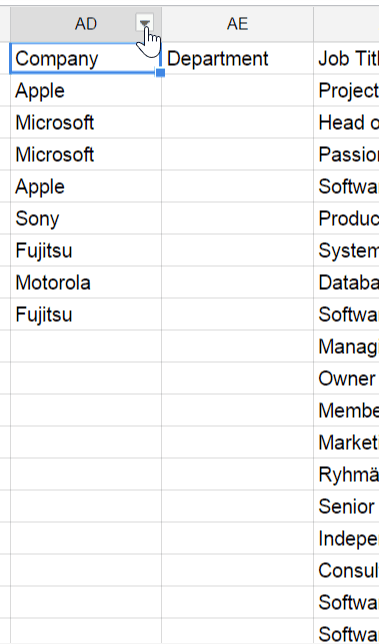Select the Owner cell in job column
379x644 pixels.
(346, 379)
